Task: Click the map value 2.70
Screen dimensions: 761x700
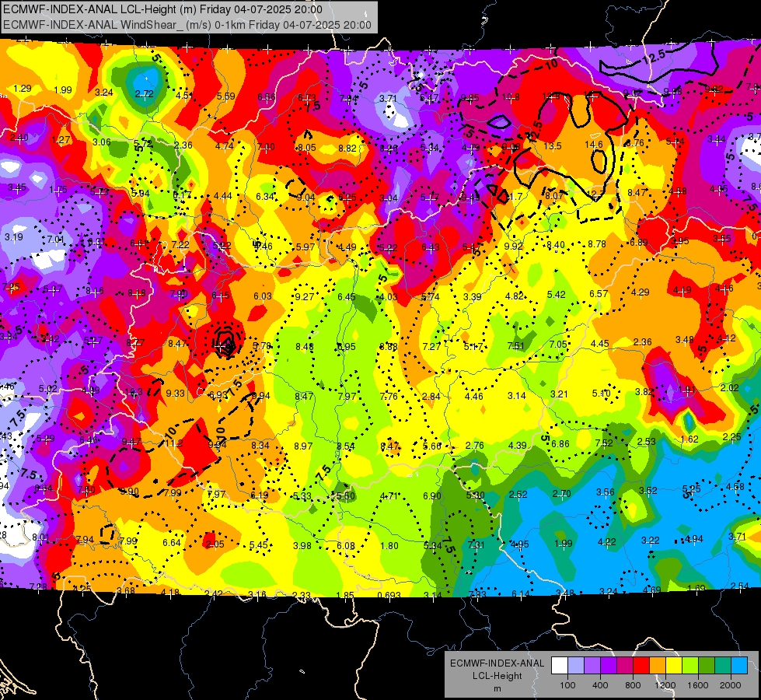Action: coord(561,494)
